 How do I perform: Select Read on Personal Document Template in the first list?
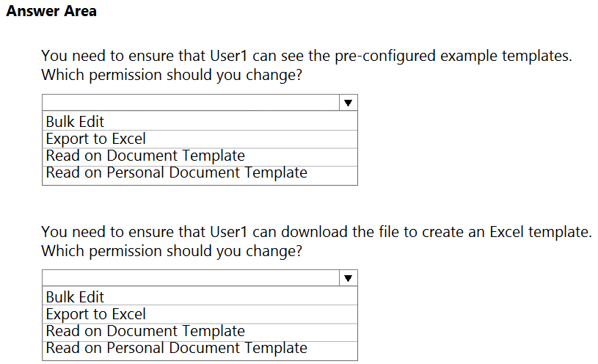(x=200, y=175)
